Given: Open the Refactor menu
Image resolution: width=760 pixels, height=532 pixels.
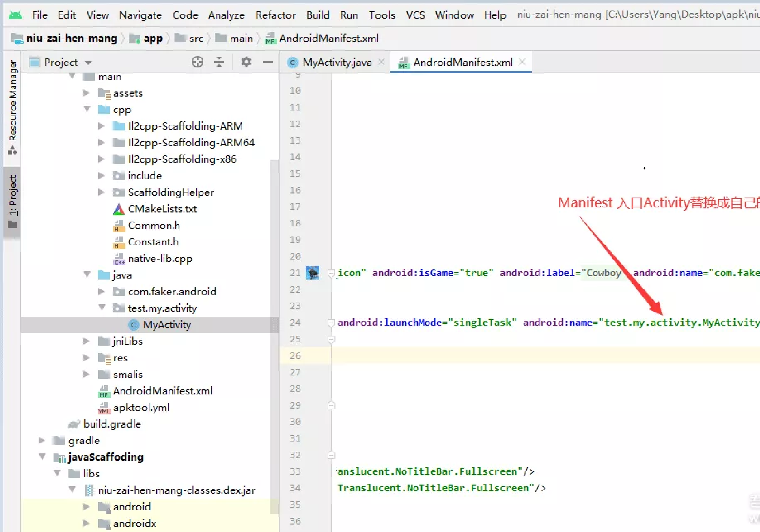Looking at the screenshot, I should [x=275, y=15].
